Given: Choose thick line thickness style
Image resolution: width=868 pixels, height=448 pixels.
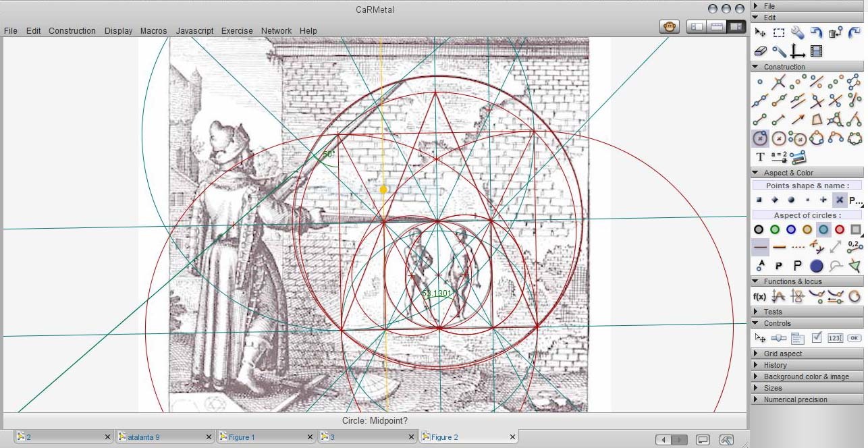Looking at the screenshot, I should pos(779,247).
